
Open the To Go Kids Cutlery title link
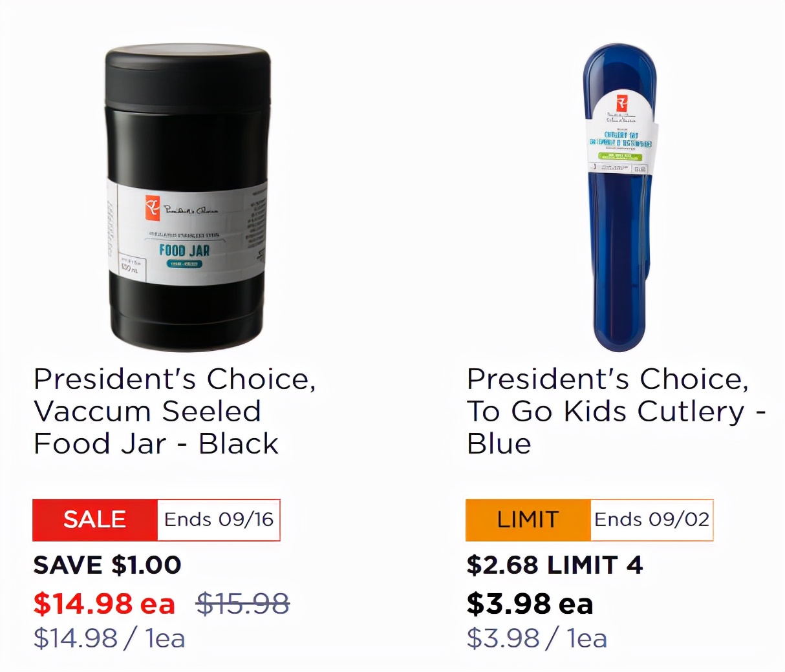pos(616,411)
